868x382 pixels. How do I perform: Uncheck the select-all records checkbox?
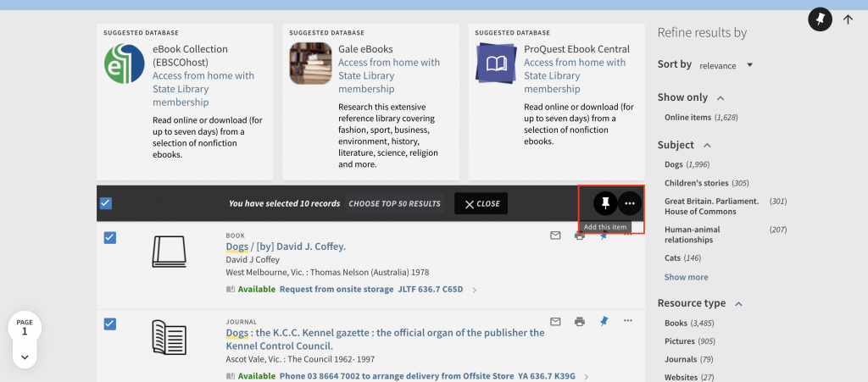tap(106, 203)
